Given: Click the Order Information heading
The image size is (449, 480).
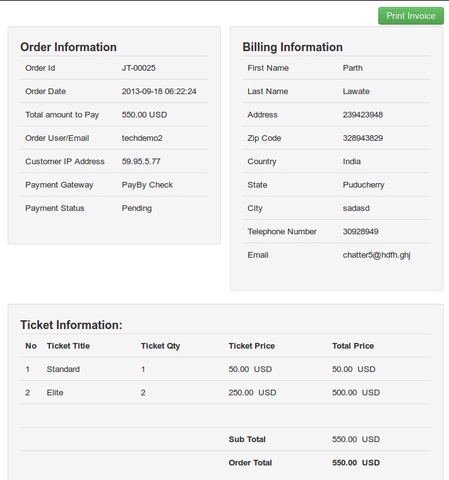Looking at the screenshot, I should [68, 47].
